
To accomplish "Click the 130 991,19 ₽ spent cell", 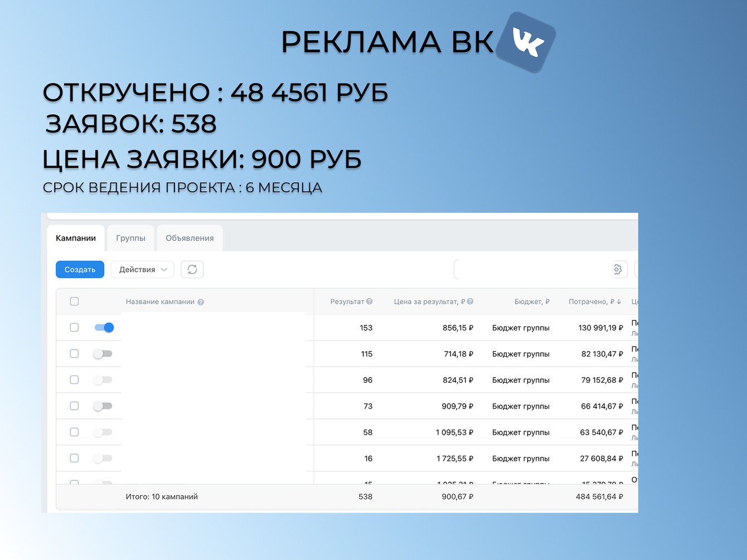I will [601, 328].
